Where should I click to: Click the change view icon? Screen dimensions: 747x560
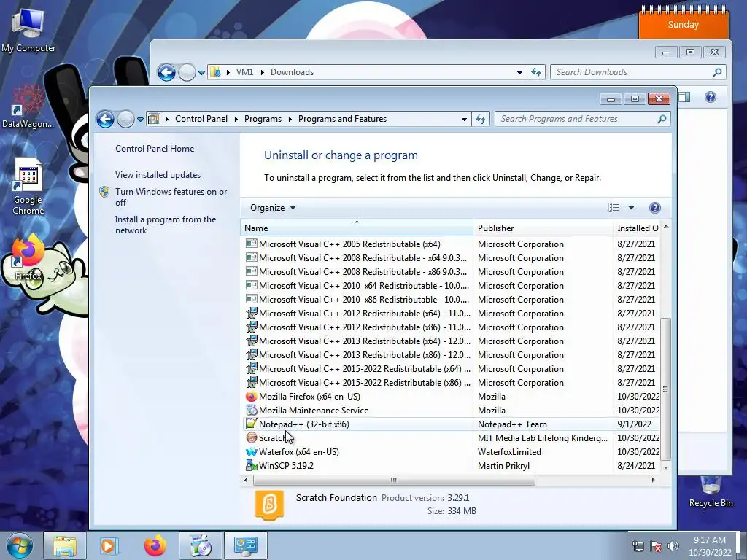point(614,208)
